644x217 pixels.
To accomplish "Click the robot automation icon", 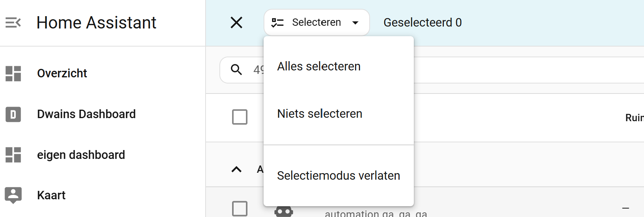I will point(284,211).
